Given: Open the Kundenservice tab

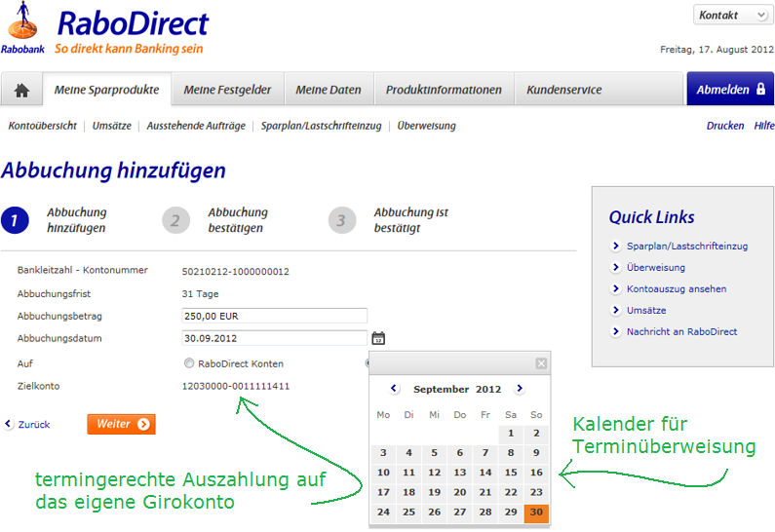Looking at the screenshot, I should 564,90.
